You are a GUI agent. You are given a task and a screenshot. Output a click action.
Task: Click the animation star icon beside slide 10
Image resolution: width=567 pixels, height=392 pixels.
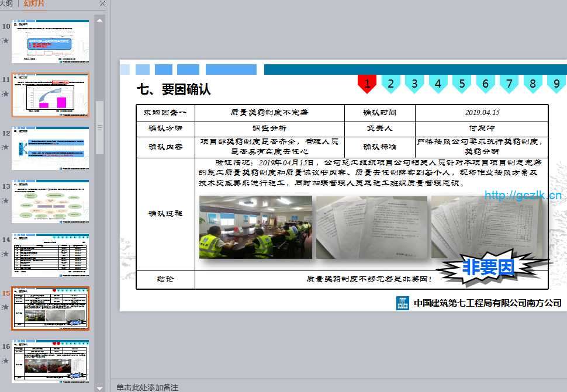[x=5, y=40]
